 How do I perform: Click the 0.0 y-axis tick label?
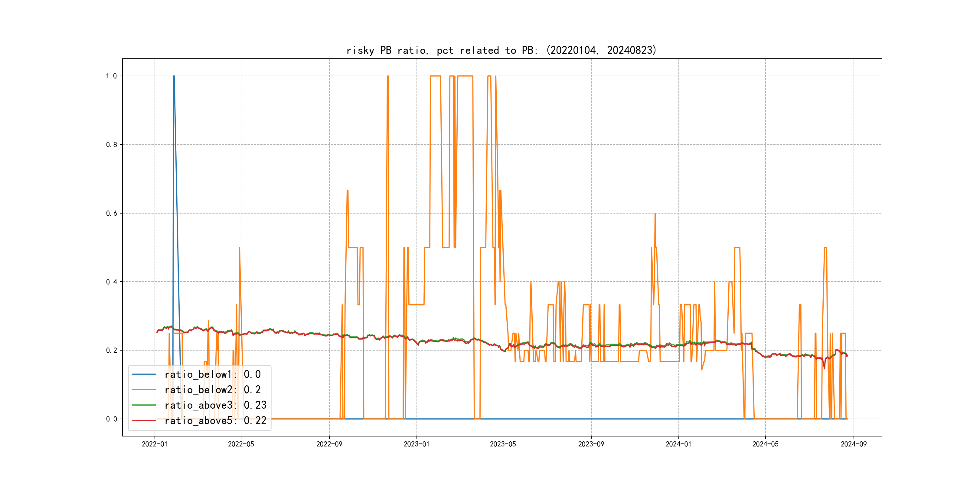click(111, 419)
